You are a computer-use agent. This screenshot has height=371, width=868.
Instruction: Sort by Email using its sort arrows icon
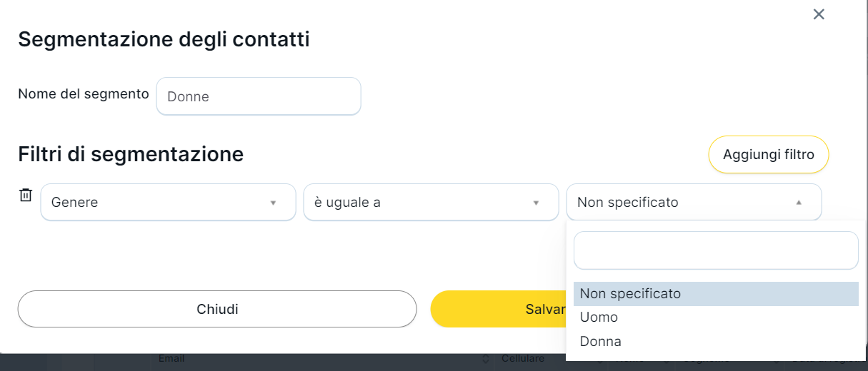[x=486, y=359]
